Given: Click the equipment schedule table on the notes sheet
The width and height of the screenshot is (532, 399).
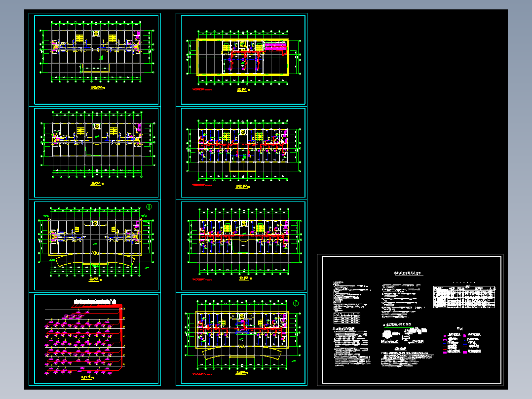Looking at the screenshot, I should coord(464,297).
